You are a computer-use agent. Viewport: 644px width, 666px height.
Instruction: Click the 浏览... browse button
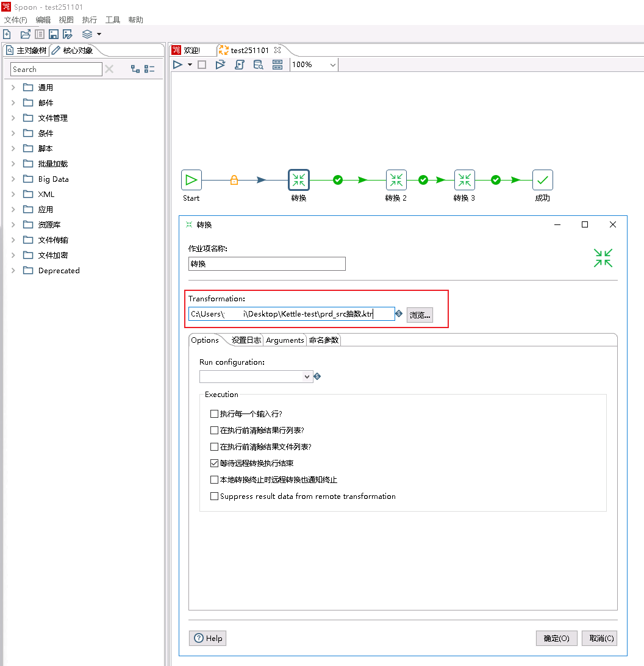click(x=420, y=315)
